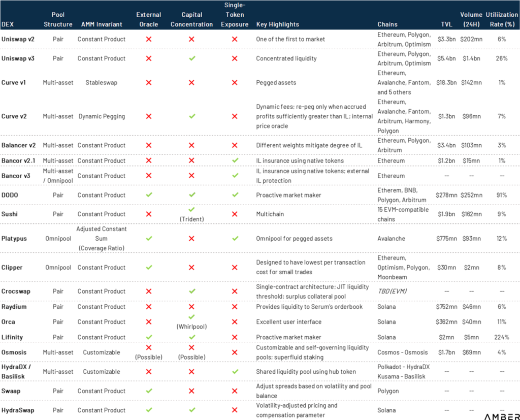
Task: Click Curve v1 'Stableswap' invariant cell
Action: point(101,83)
